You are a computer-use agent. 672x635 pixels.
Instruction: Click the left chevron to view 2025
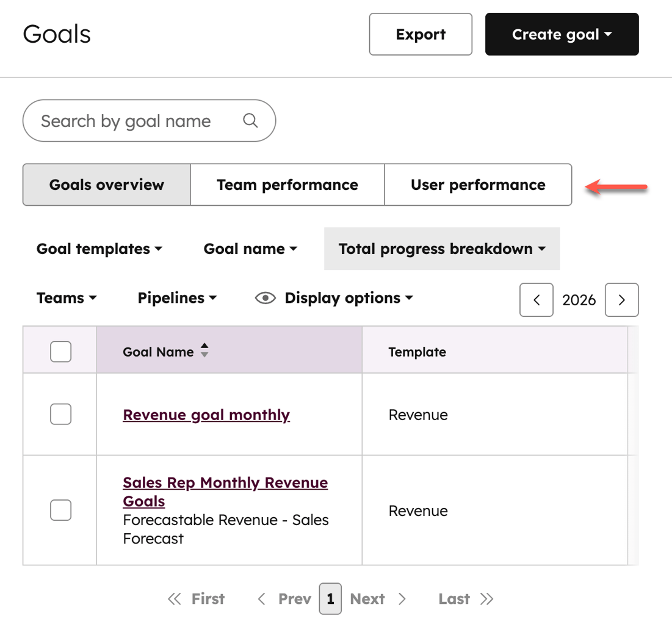coord(536,300)
